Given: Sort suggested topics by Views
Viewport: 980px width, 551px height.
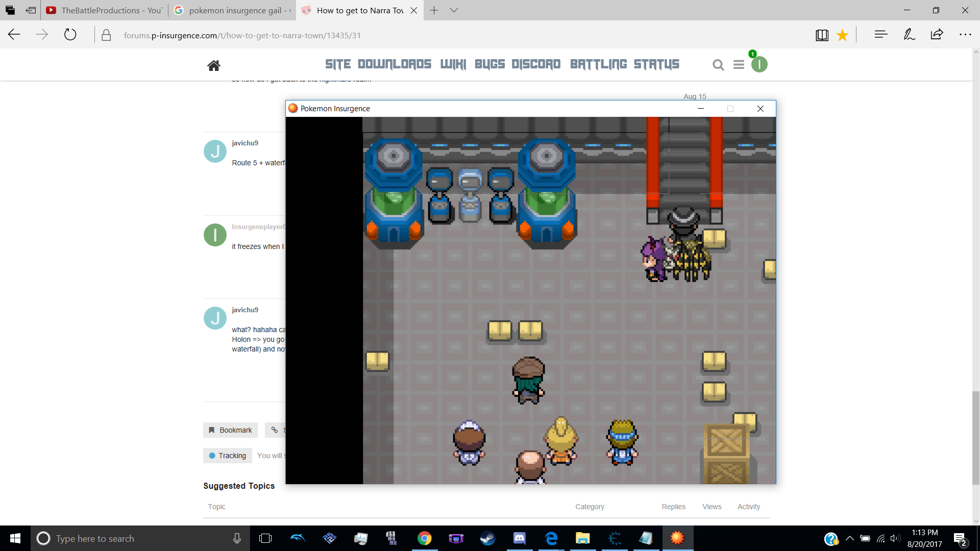Looking at the screenshot, I should [712, 507].
